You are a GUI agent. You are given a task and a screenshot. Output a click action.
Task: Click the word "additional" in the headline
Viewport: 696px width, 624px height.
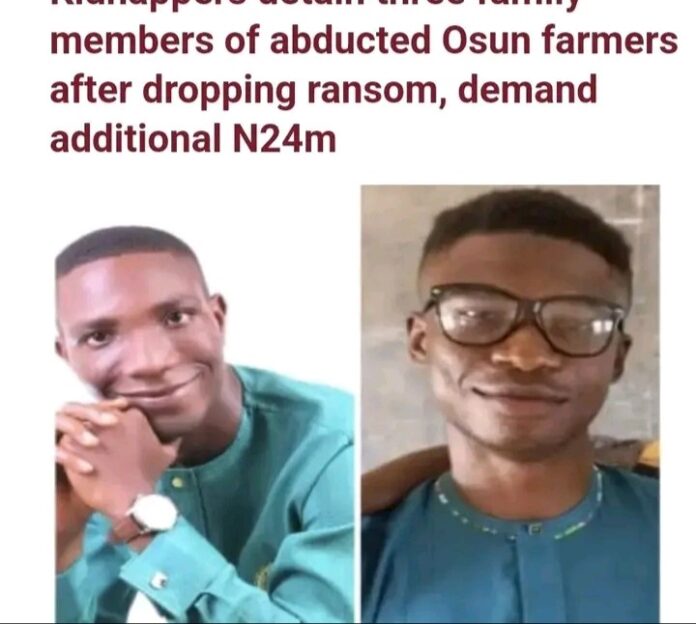(135, 137)
